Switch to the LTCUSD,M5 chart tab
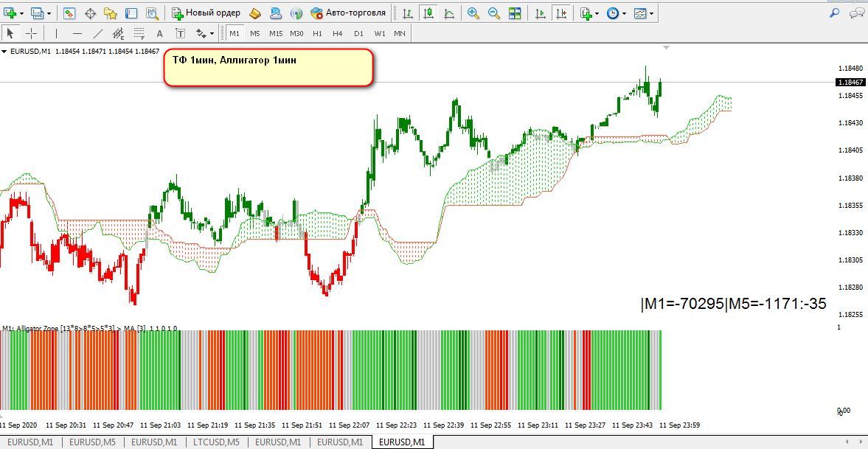Image resolution: width=868 pixels, height=449 pixels. (216, 442)
